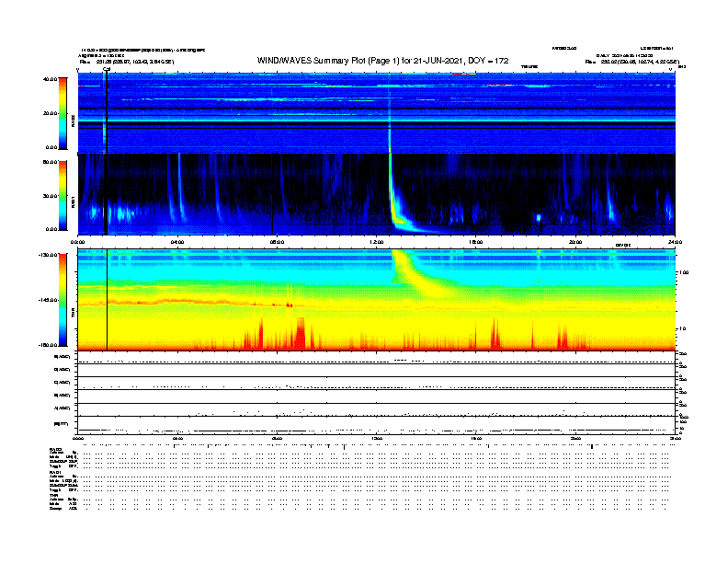Click the '12:00' tick under RAD1 panel
Viewport: 728px width, 563px height.
click(377, 242)
